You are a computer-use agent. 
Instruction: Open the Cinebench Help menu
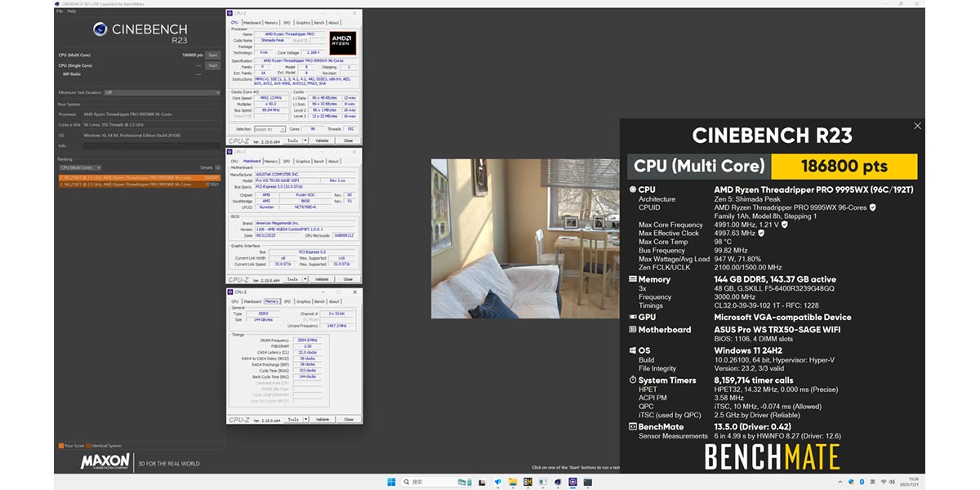(x=72, y=11)
